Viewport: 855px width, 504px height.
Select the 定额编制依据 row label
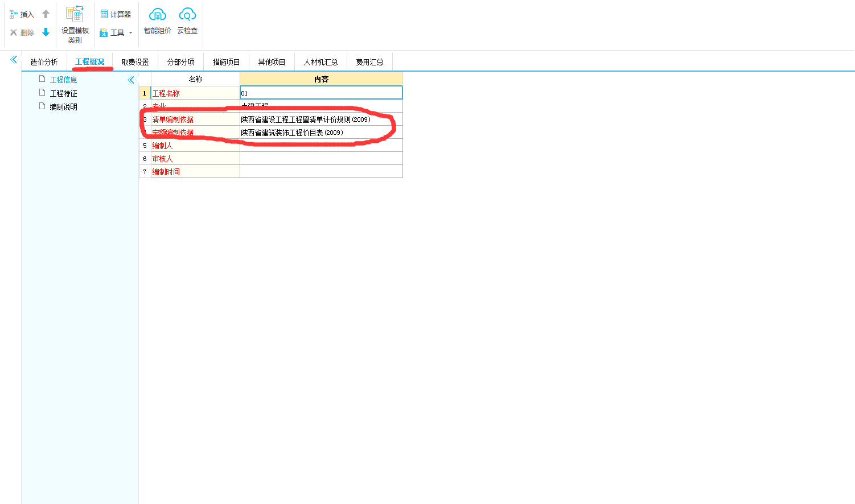(195, 133)
